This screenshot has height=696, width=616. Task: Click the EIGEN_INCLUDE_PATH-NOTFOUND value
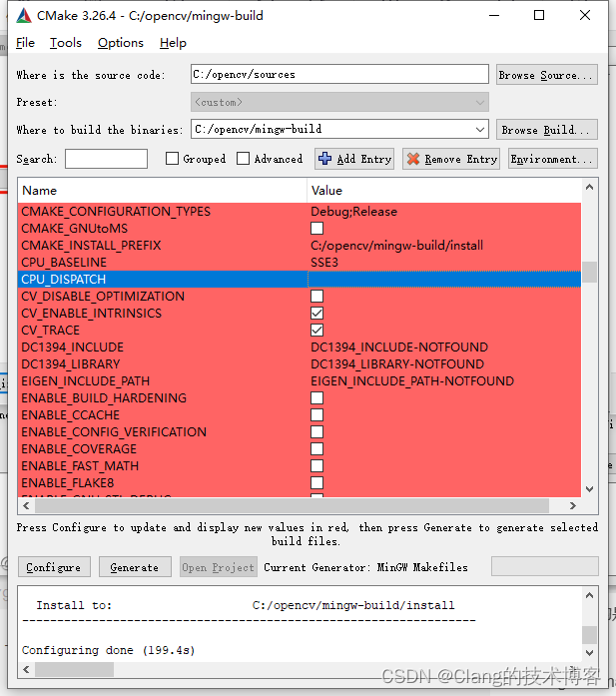coord(412,380)
